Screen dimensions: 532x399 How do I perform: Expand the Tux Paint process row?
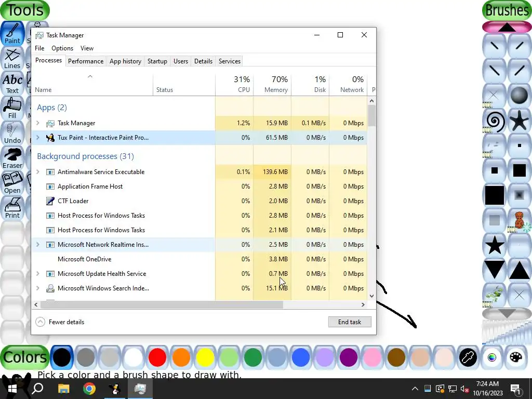(37, 137)
